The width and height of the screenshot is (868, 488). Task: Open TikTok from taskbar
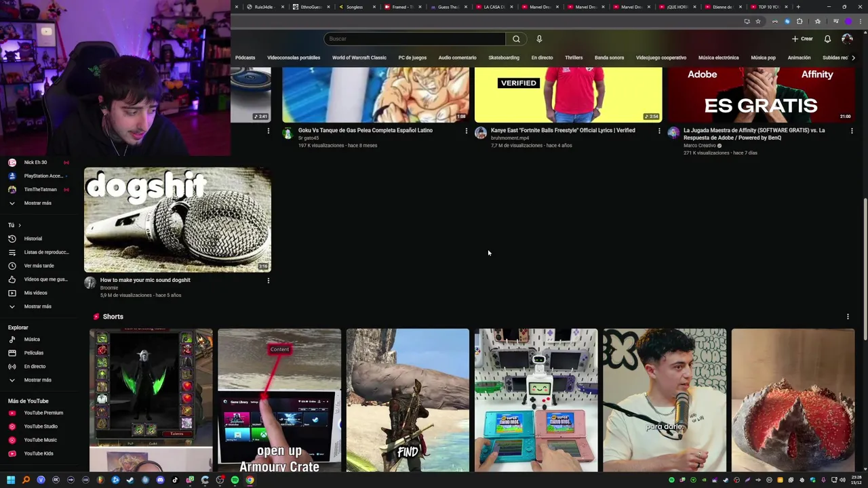tap(175, 480)
